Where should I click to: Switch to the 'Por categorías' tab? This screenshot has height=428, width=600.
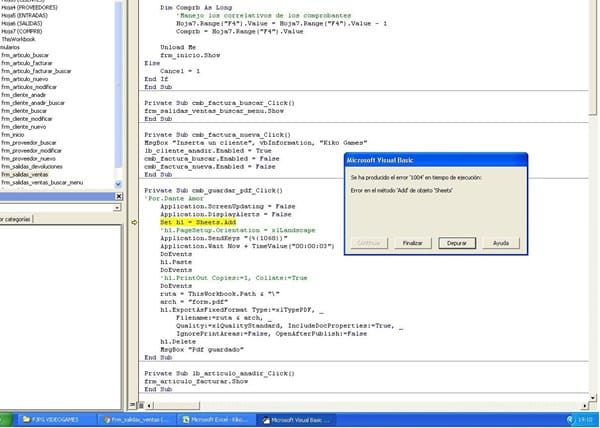tap(15, 219)
